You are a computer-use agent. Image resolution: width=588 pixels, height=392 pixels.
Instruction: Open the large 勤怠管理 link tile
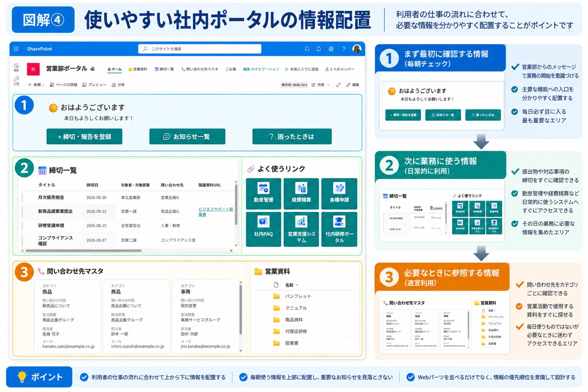point(263,194)
